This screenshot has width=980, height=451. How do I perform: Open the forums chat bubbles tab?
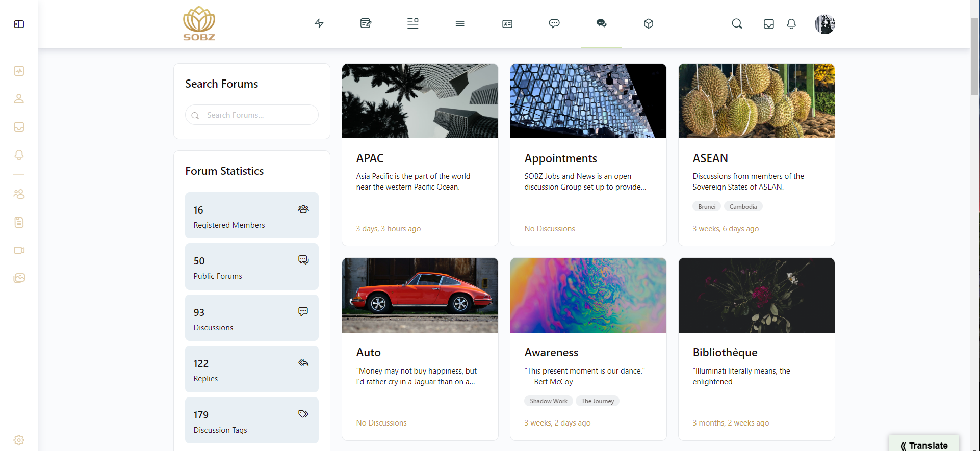(x=601, y=23)
